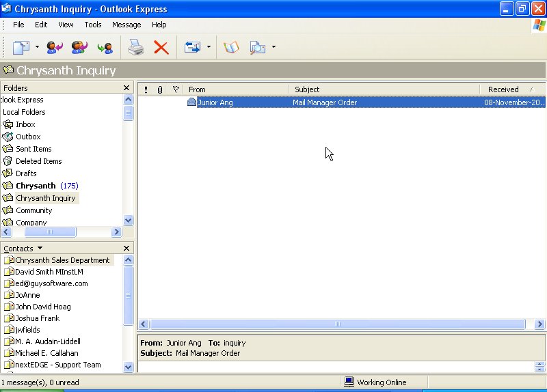The width and height of the screenshot is (547, 392).
Task: Click the Find toolbar icon
Action: point(257,47)
